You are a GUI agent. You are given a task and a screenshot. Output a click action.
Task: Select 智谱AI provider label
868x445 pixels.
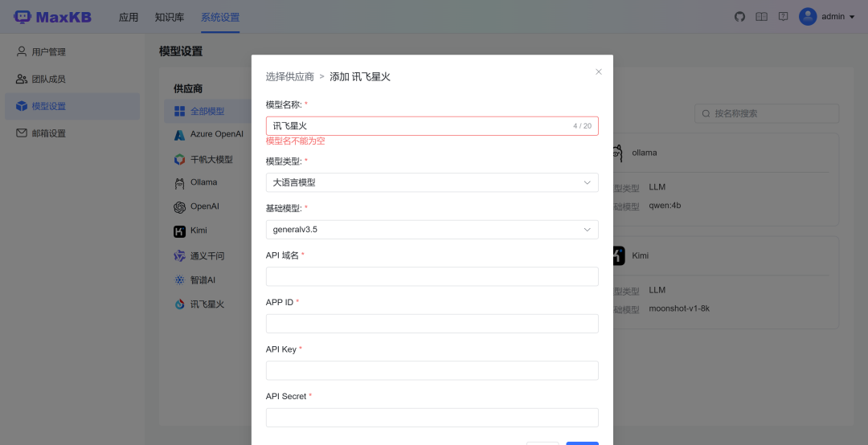[203, 280]
